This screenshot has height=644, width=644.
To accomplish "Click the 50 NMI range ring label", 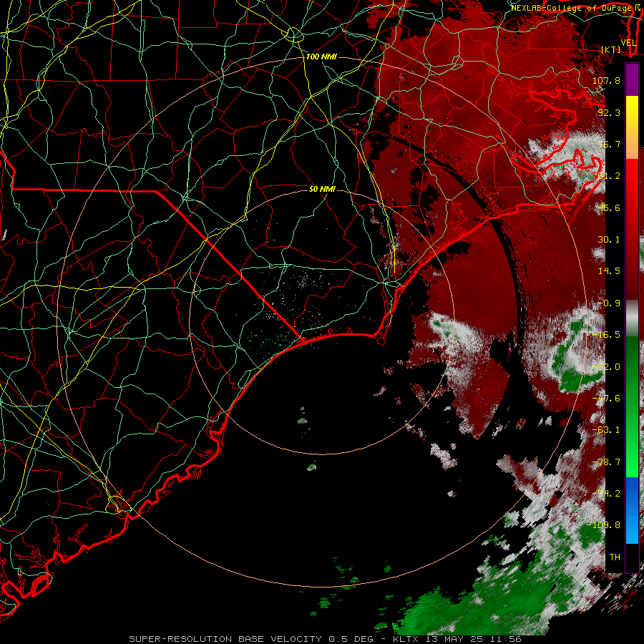I will coord(322,189).
